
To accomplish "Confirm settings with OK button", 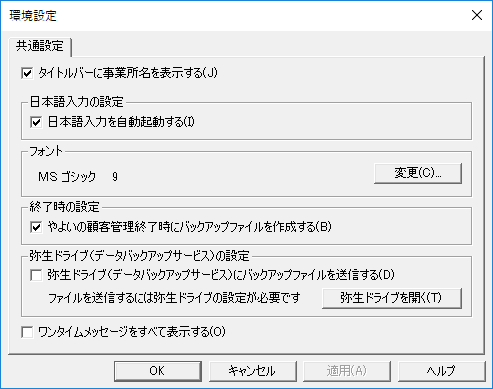I will click(158, 371).
